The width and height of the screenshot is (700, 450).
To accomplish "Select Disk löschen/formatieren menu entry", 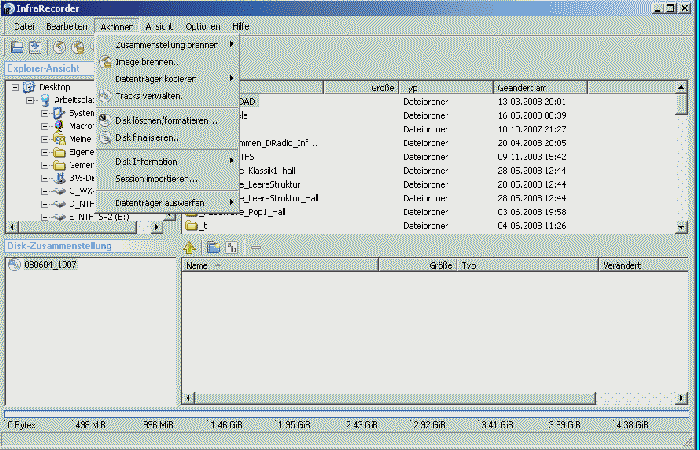I will [165, 120].
